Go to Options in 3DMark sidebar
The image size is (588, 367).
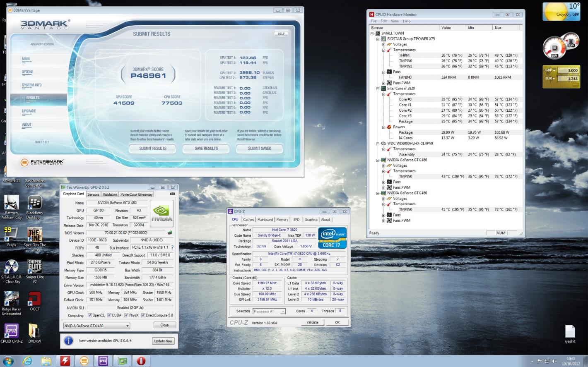[27, 72]
